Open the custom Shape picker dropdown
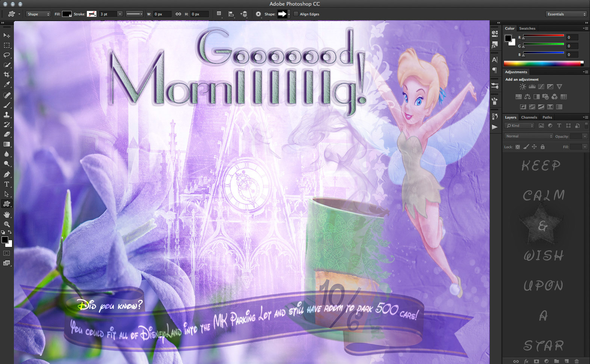This screenshot has height=364, width=590. click(x=289, y=14)
